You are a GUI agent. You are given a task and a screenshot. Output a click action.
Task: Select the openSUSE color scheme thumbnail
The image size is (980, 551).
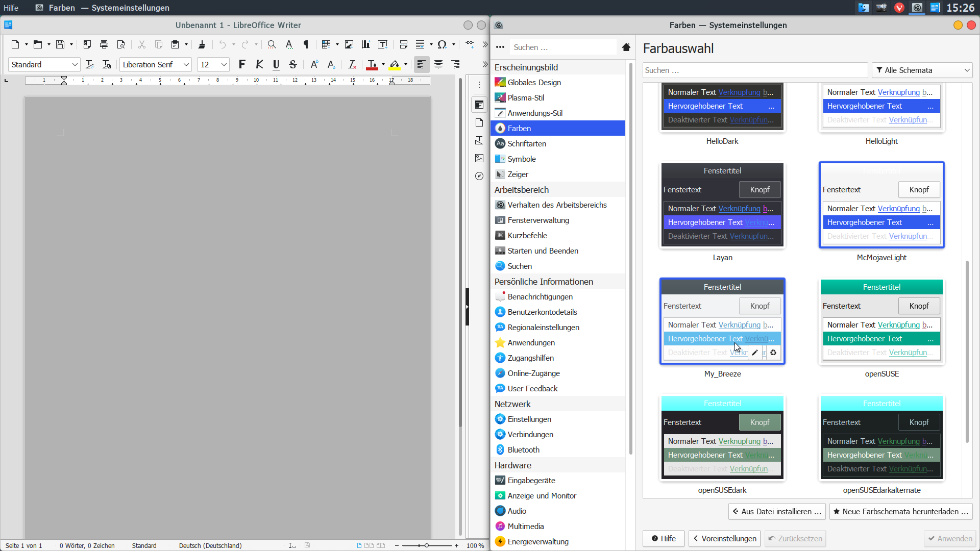pos(881,322)
